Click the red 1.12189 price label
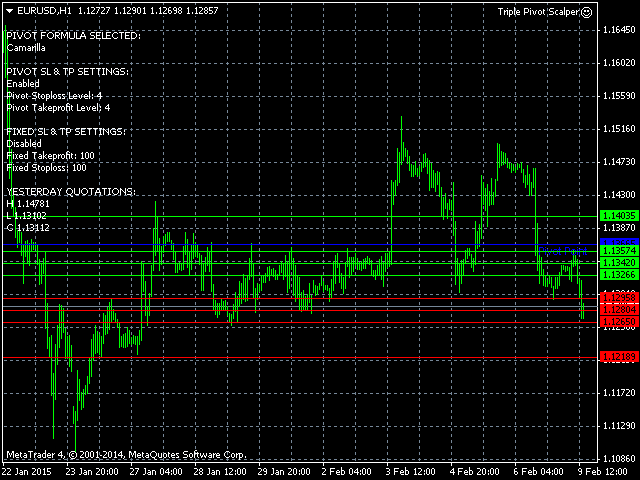Viewport: 640px width, 480px height. coord(619,357)
